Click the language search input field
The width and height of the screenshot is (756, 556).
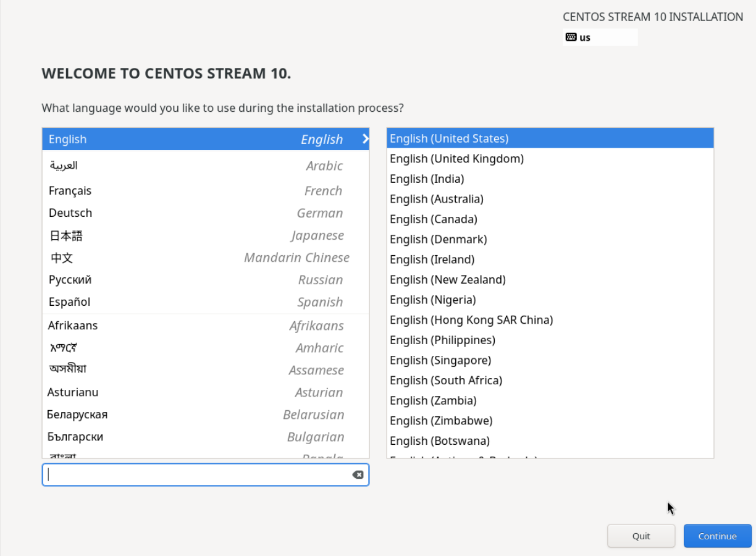click(x=206, y=474)
